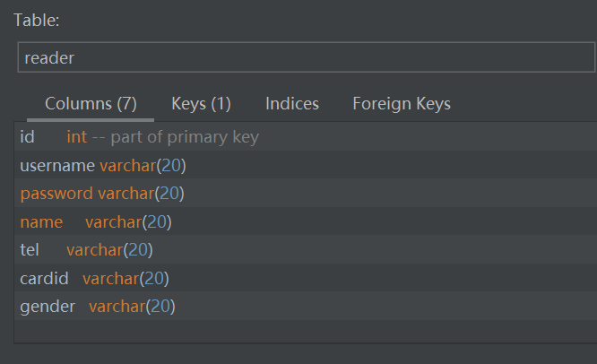Select the 'username' column name
The width and height of the screenshot is (597, 364).
pos(57,165)
